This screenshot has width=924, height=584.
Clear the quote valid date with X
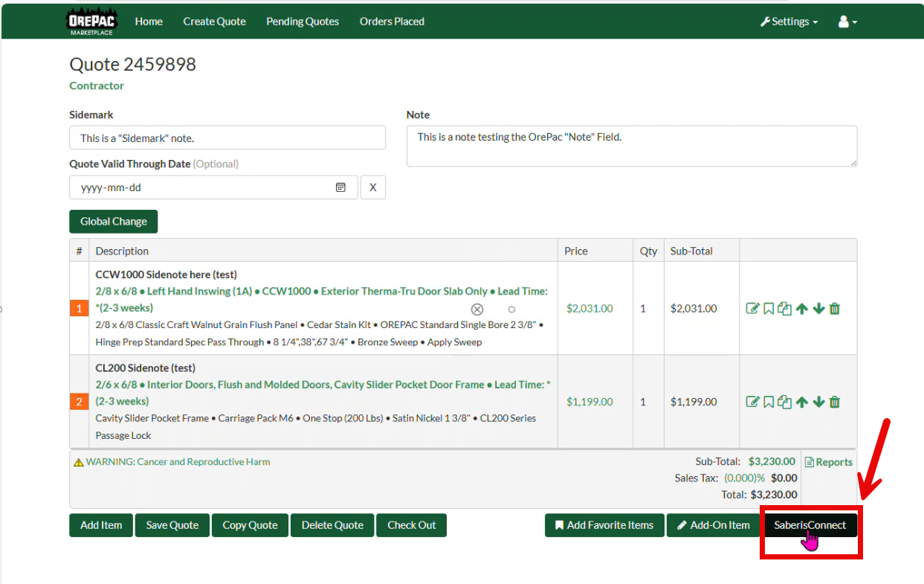tap(373, 187)
